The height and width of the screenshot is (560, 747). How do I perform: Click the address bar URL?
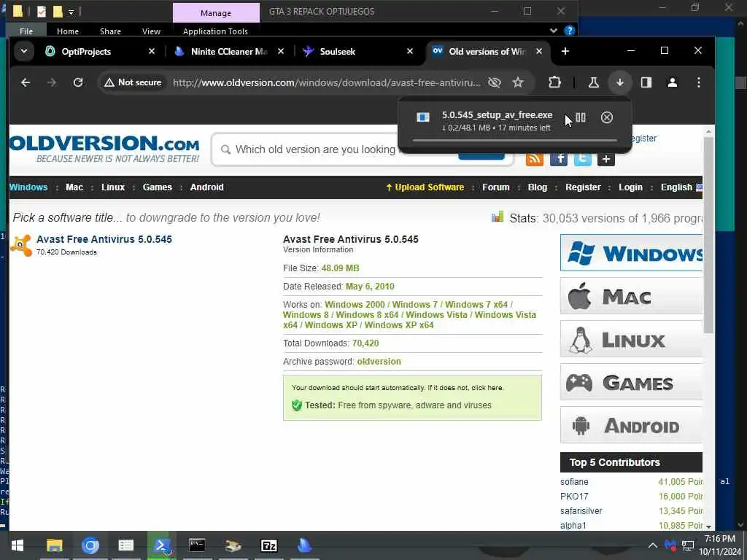[x=327, y=83]
